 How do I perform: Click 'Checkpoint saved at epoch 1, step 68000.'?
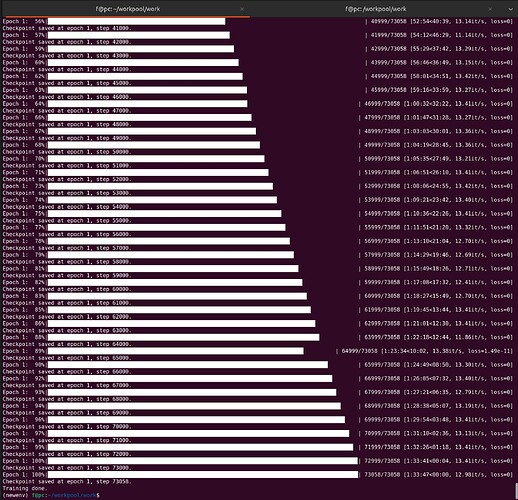coord(67,399)
